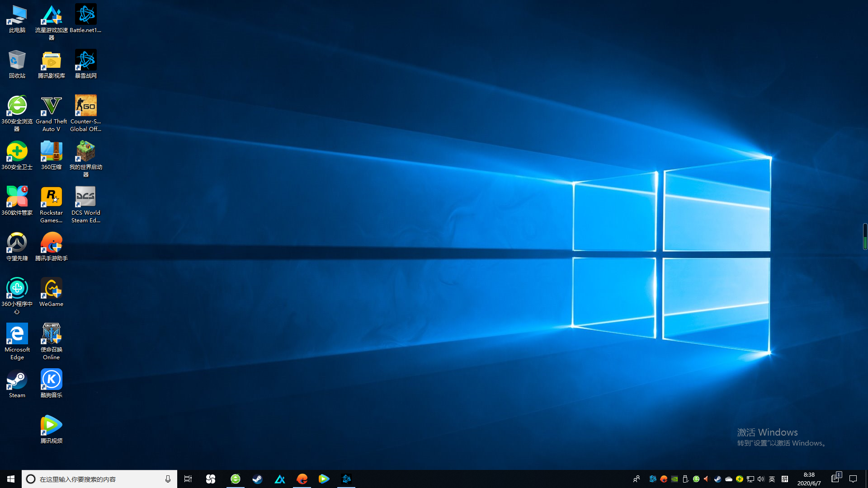Select the 流星游戏加速器 desktop shortcut
Viewport: 868px width, 488px height.
point(52,23)
